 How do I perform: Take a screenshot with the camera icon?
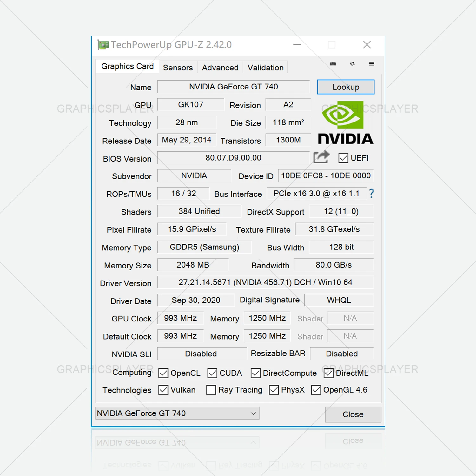333,64
